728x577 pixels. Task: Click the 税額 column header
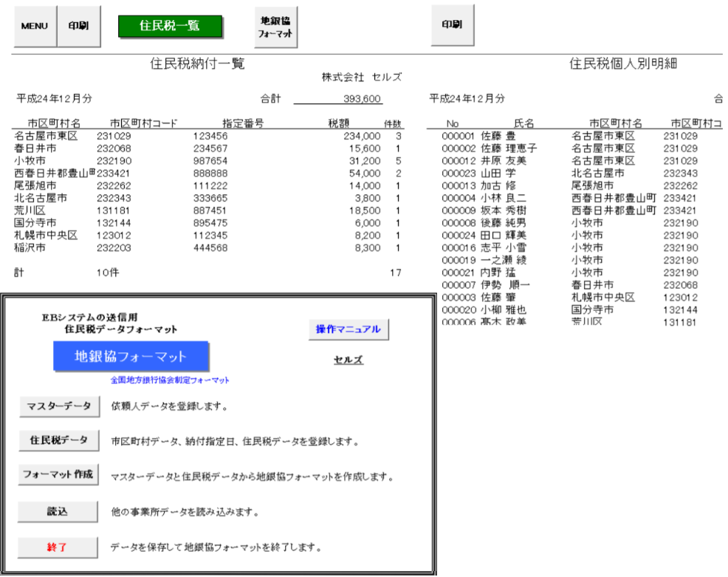pyautogui.click(x=338, y=123)
